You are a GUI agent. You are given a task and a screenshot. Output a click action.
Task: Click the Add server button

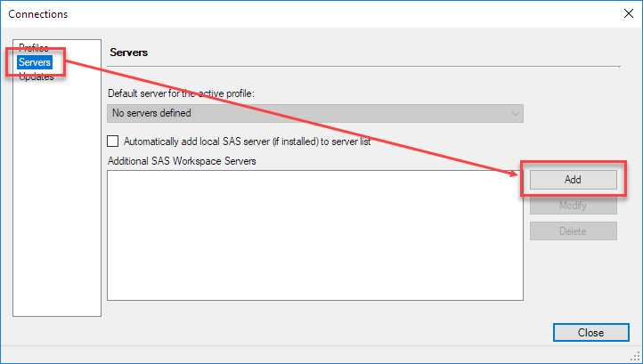(573, 179)
